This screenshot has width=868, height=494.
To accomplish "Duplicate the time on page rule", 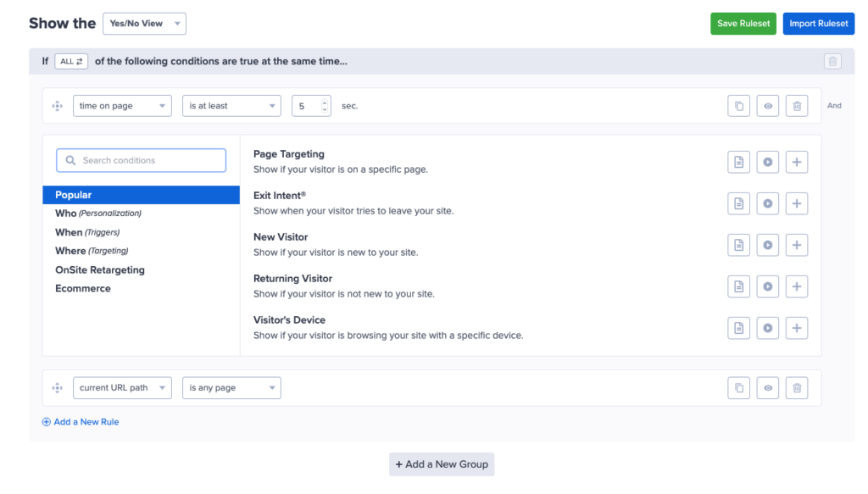I will 738,106.
